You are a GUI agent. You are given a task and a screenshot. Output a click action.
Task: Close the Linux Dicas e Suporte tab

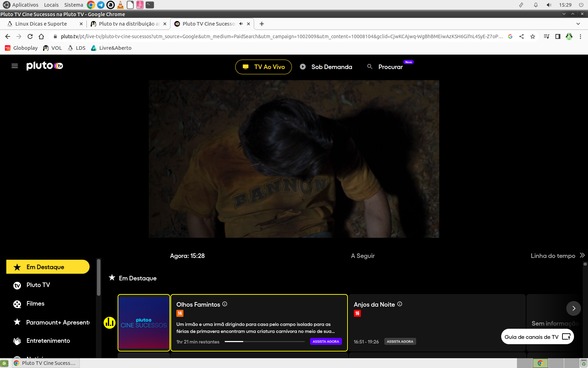point(81,24)
